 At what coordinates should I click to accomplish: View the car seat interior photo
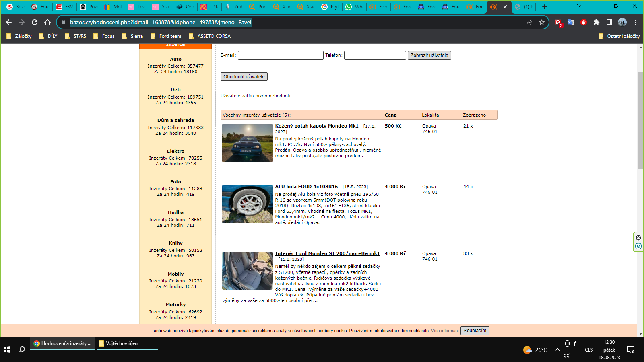pyautogui.click(x=248, y=271)
